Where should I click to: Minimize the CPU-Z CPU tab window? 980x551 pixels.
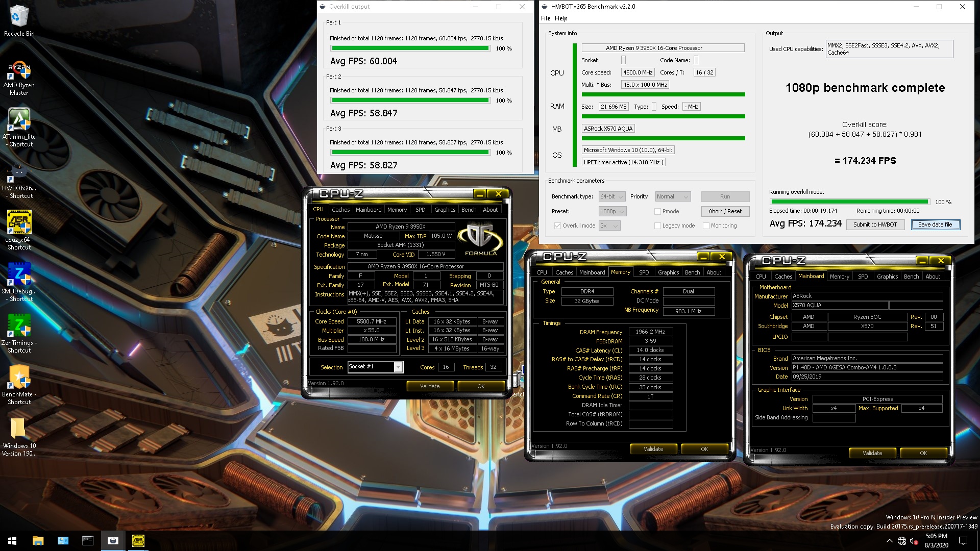(479, 194)
